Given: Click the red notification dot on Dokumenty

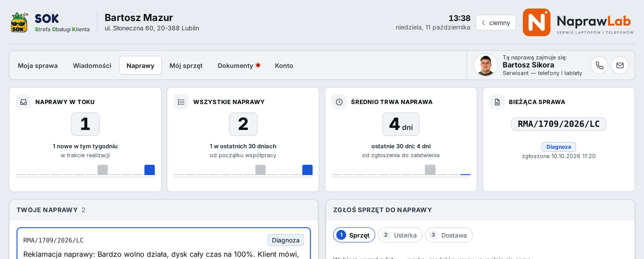Looking at the screenshot, I should coord(258,65).
